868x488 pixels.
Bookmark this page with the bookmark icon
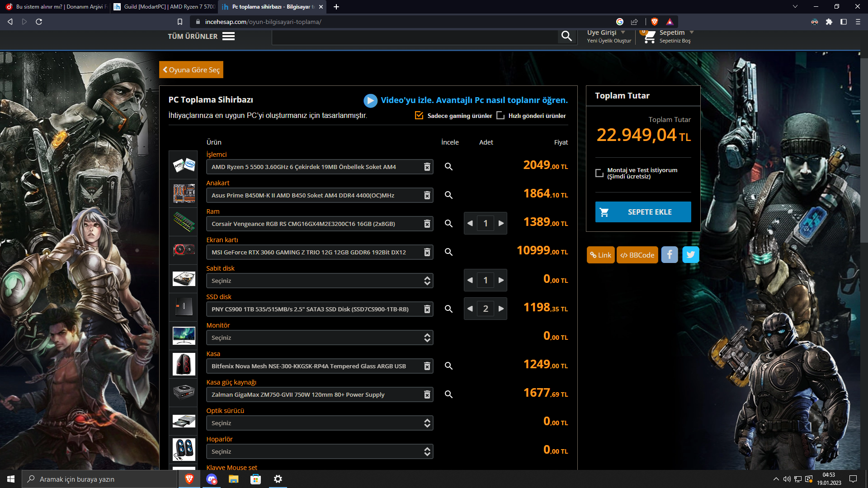tap(180, 22)
